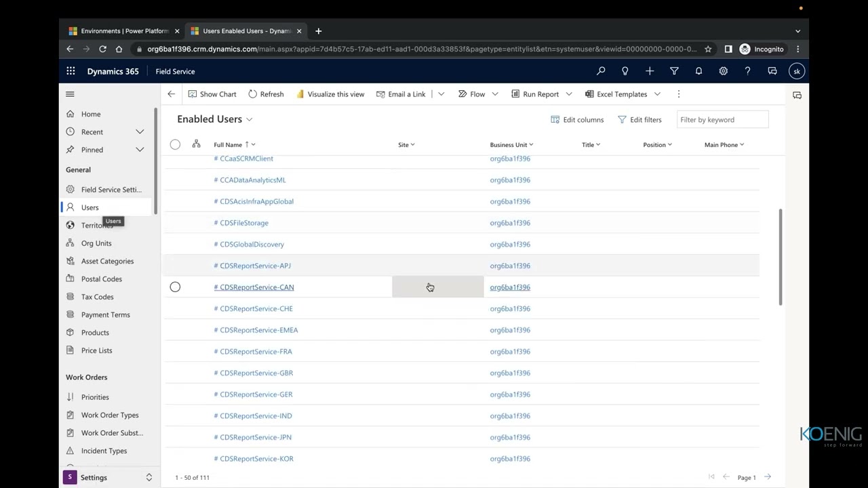Image resolution: width=868 pixels, height=488 pixels.
Task: Open the Dynamics 365 app launcher waffle
Action: click(x=71, y=71)
